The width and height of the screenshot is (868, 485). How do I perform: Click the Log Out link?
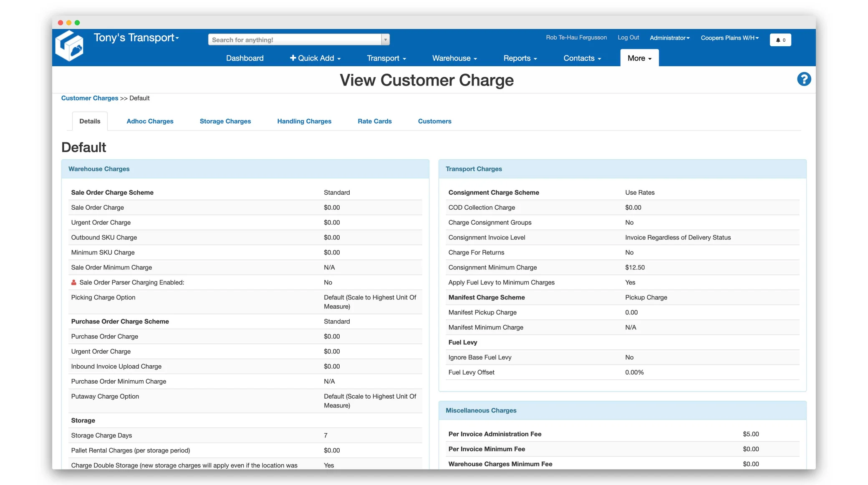click(628, 38)
